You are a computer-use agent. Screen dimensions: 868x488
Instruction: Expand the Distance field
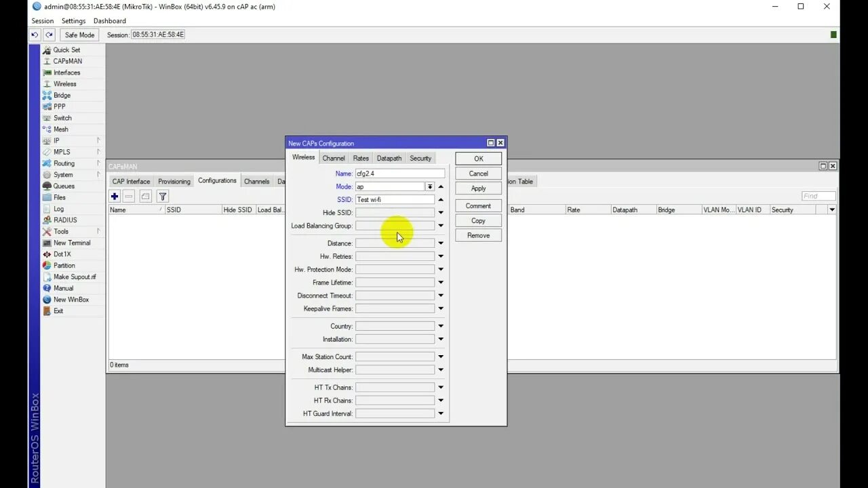(x=441, y=243)
